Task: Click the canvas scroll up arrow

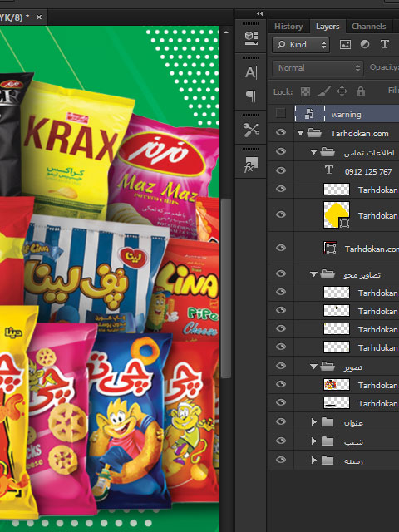Action: pos(226,32)
